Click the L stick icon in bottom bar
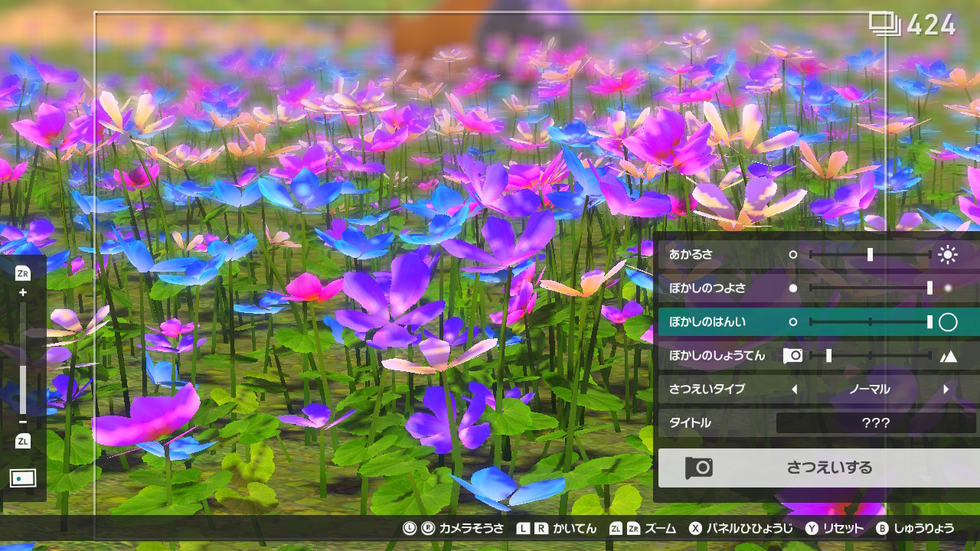Screen dimensions: 980x551 point(410,528)
